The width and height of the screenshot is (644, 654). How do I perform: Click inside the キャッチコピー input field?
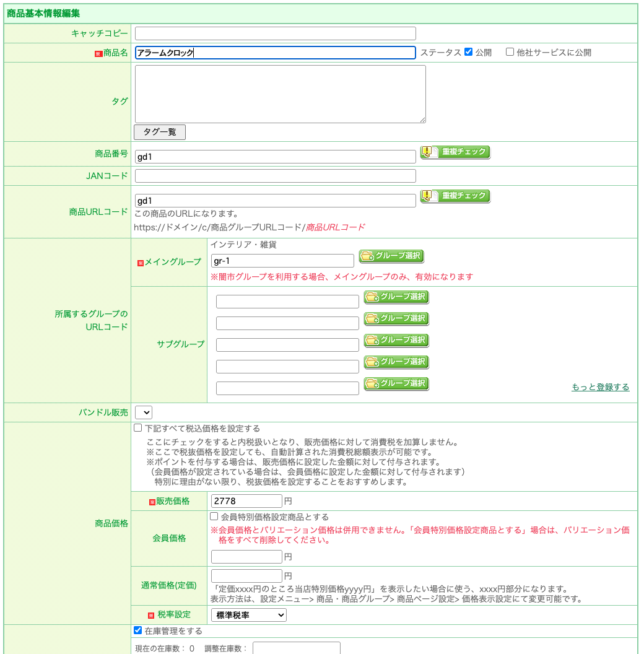tap(274, 33)
